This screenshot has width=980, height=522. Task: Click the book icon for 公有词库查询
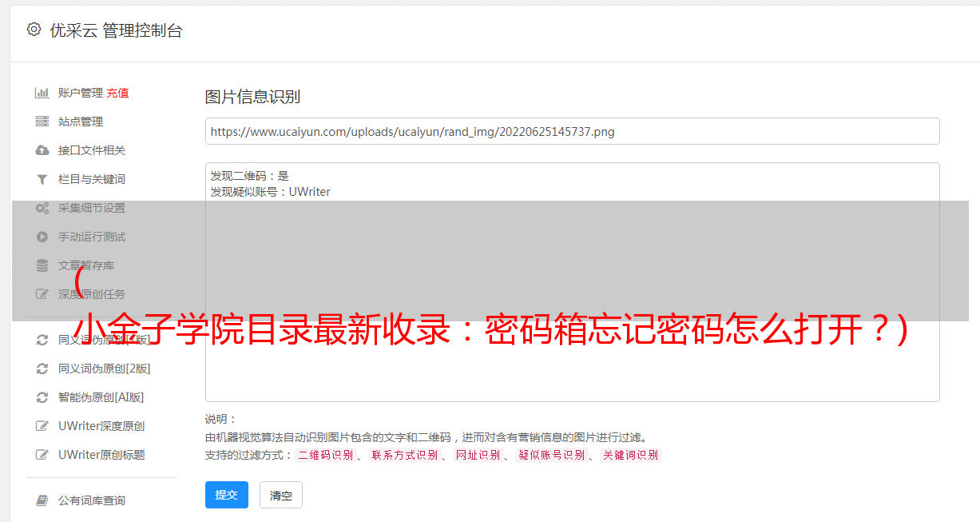pos(42,500)
